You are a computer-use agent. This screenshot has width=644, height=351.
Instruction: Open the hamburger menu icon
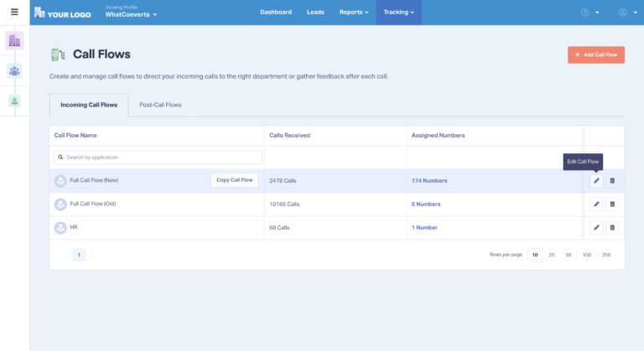pos(14,12)
